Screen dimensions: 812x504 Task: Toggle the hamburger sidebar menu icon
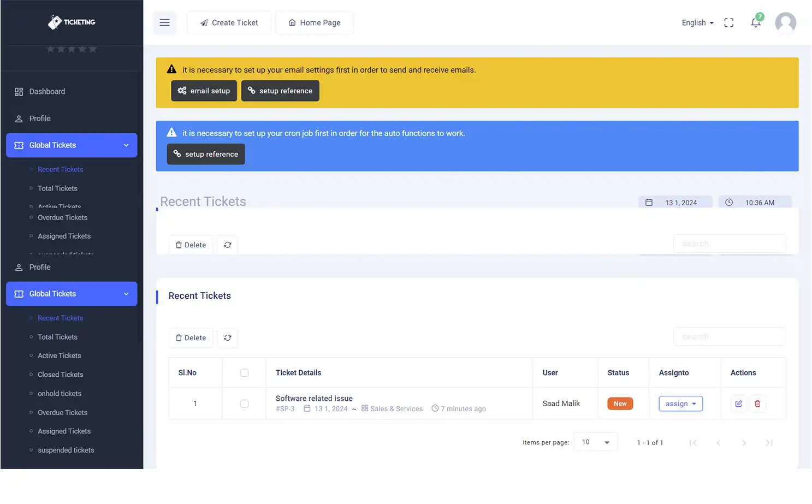pyautogui.click(x=164, y=22)
